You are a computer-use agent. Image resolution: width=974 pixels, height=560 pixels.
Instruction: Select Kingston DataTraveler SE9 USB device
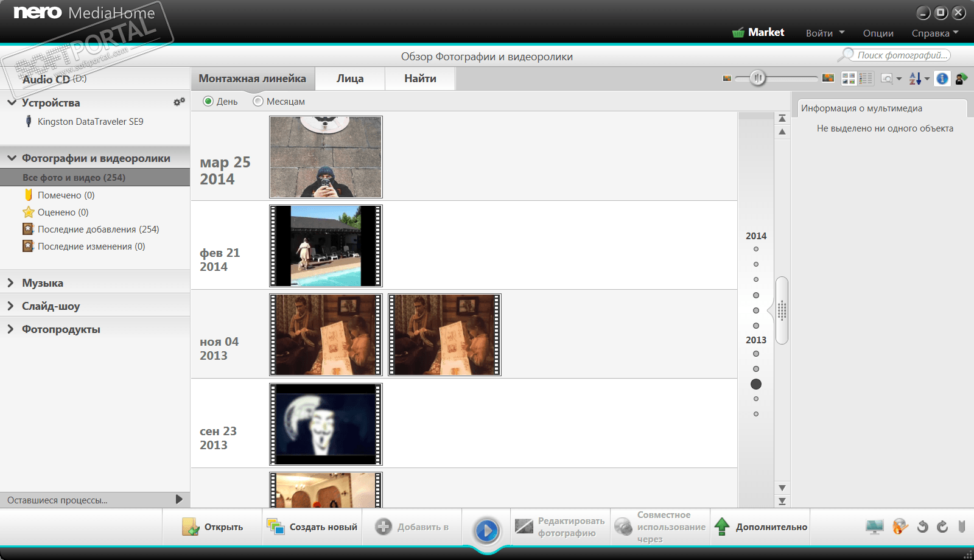point(84,122)
